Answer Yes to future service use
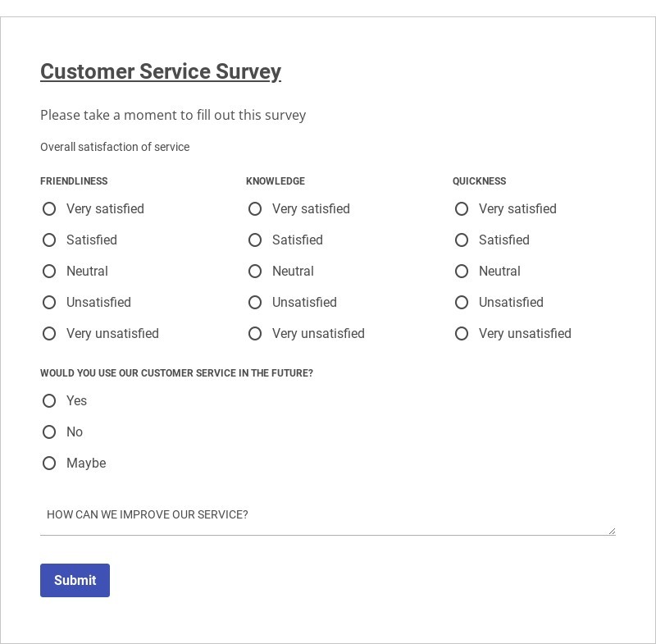 pyautogui.click(x=49, y=401)
